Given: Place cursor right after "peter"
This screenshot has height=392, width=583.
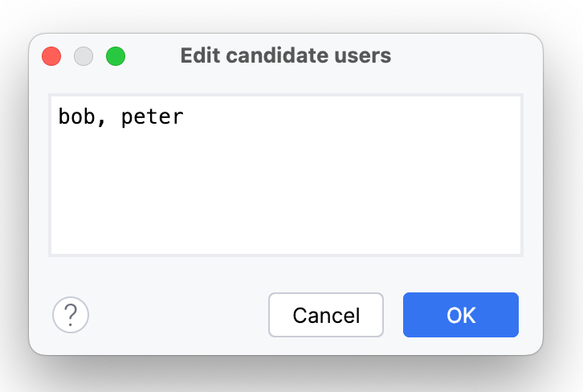Looking at the screenshot, I should tap(185, 118).
